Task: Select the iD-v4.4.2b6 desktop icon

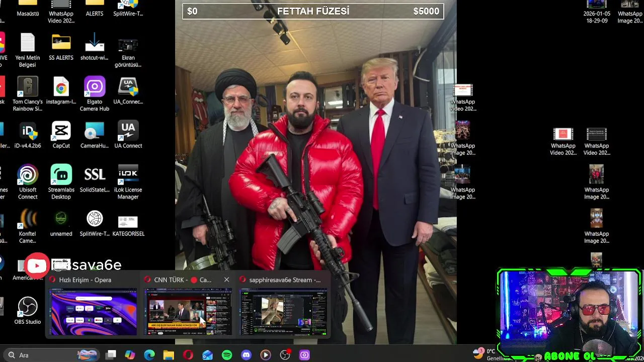Action: coord(28,135)
